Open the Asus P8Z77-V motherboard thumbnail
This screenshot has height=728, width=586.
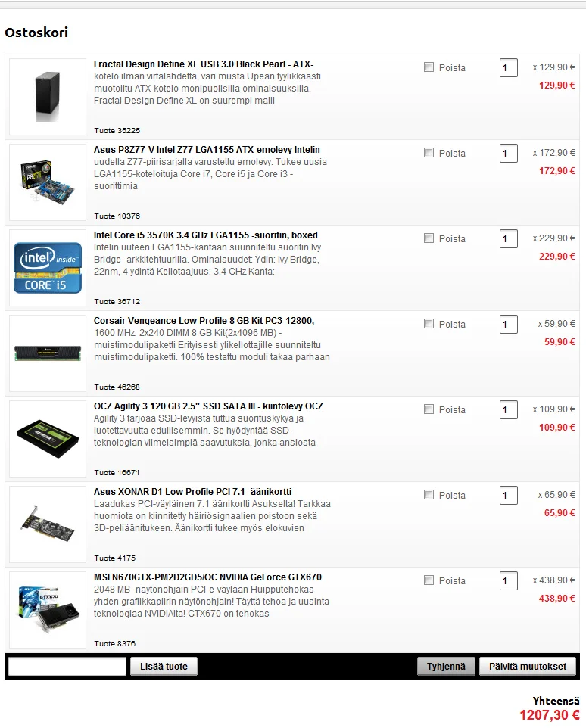[48, 182]
